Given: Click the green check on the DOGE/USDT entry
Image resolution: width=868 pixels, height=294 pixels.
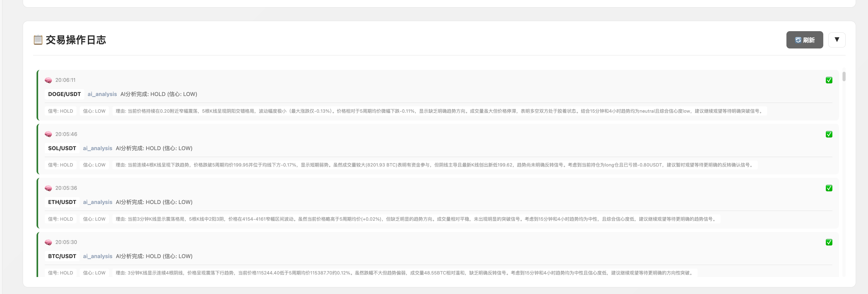Looking at the screenshot, I should (829, 80).
